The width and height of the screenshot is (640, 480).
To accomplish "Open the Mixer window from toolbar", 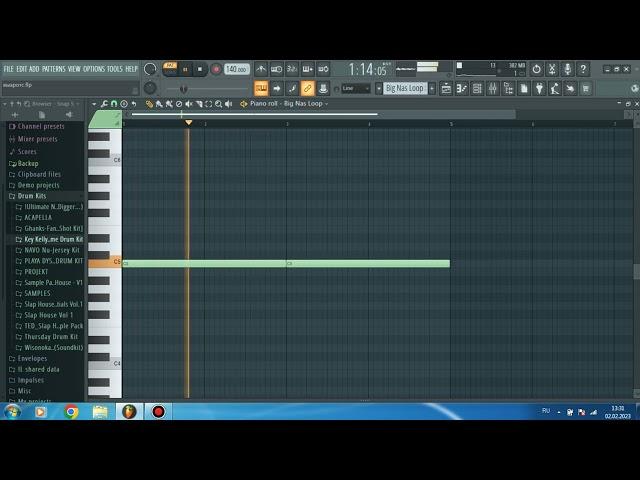I will click(x=493, y=89).
